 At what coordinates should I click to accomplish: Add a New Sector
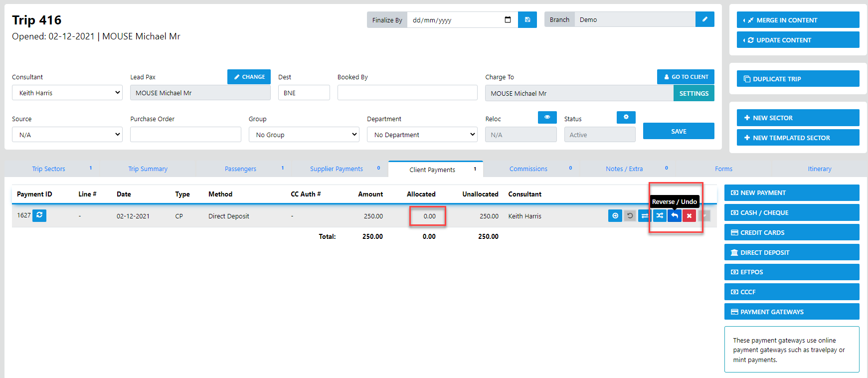click(798, 118)
